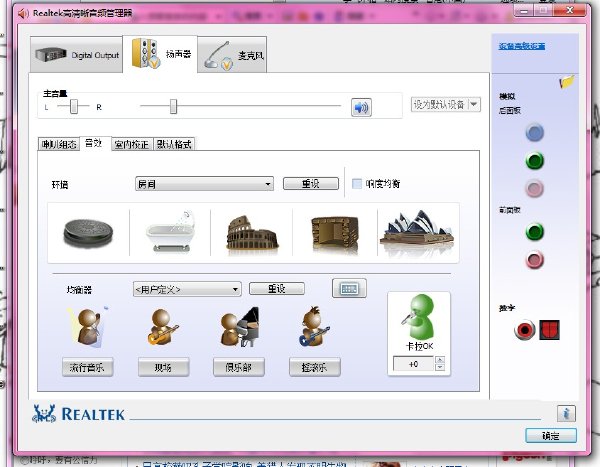Click the L/R balance slider handle
This screenshot has width=600, height=467.
(74, 106)
